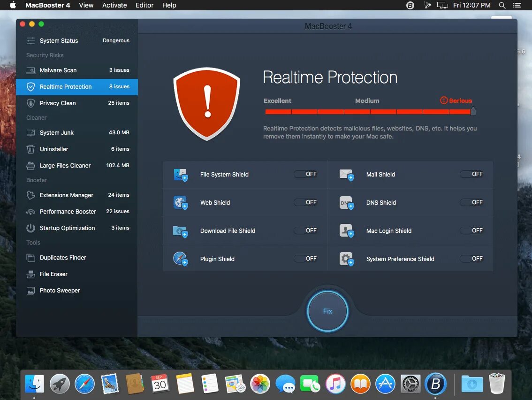Open the Help menu
This screenshot has height=400, width=532.
(169, 5)
